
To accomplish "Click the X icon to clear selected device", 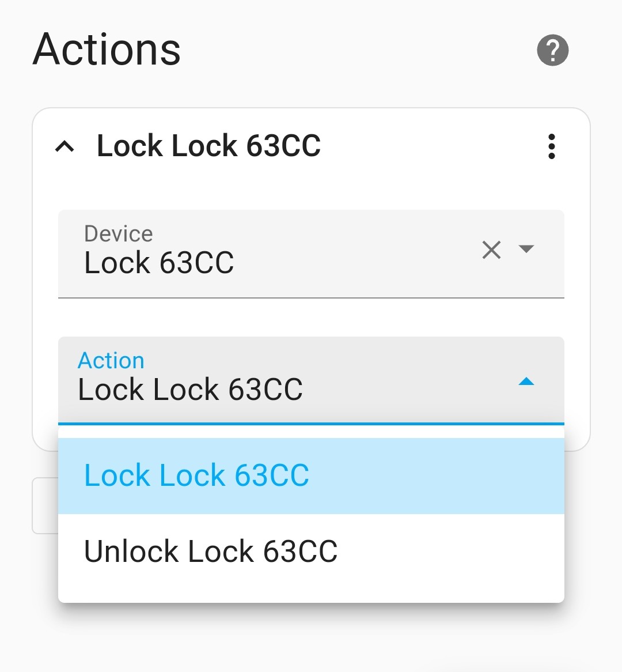I will 491,250.
